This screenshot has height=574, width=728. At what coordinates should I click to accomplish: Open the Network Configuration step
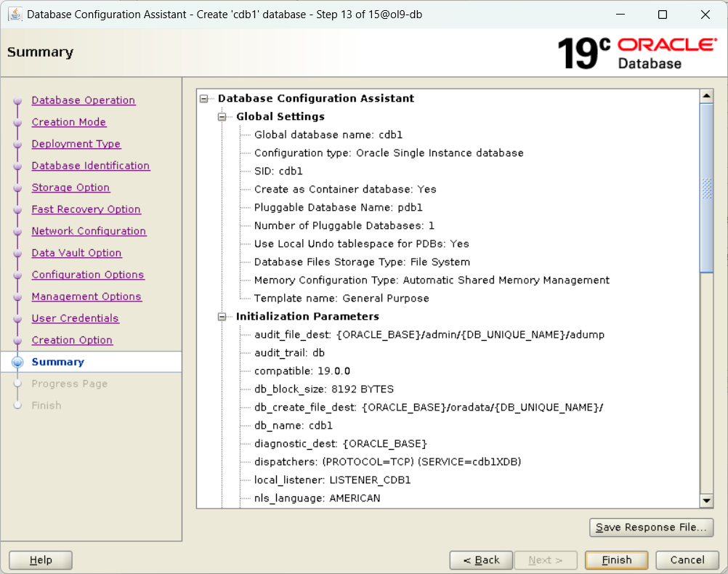[x=89, y=231]
